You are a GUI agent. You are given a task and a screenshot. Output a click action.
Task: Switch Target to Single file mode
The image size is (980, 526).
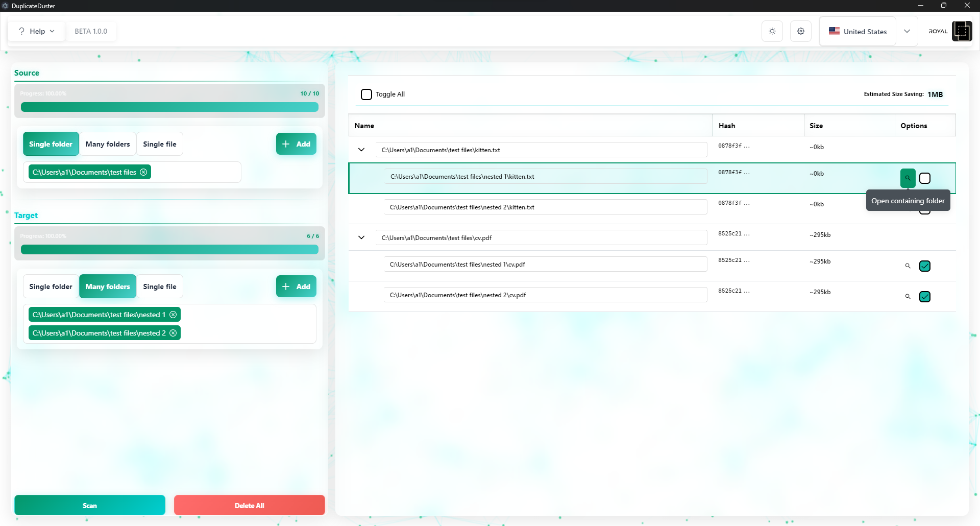159,286
